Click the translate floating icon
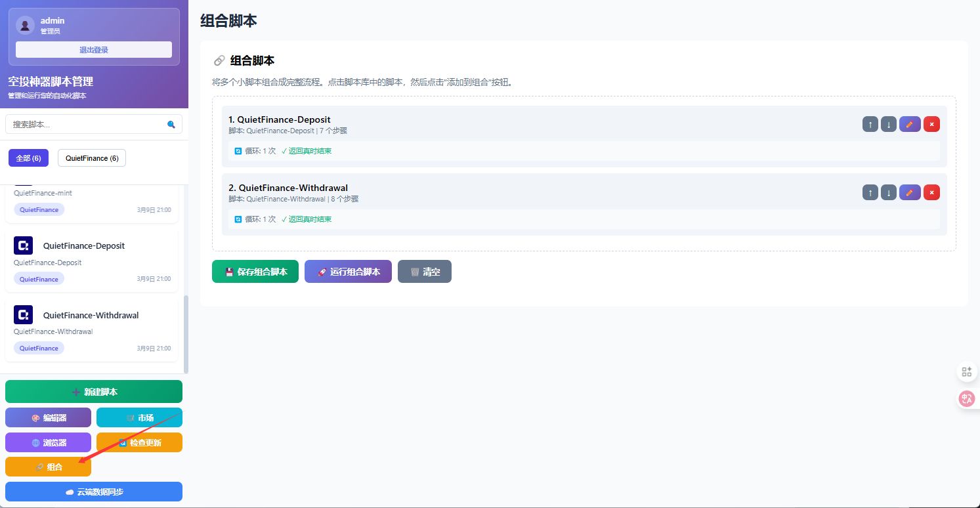 click(x=966, y=398)
